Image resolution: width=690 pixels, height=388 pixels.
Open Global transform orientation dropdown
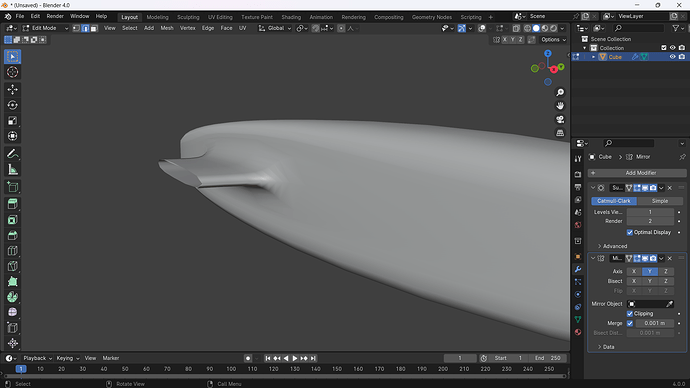(275, 28)
